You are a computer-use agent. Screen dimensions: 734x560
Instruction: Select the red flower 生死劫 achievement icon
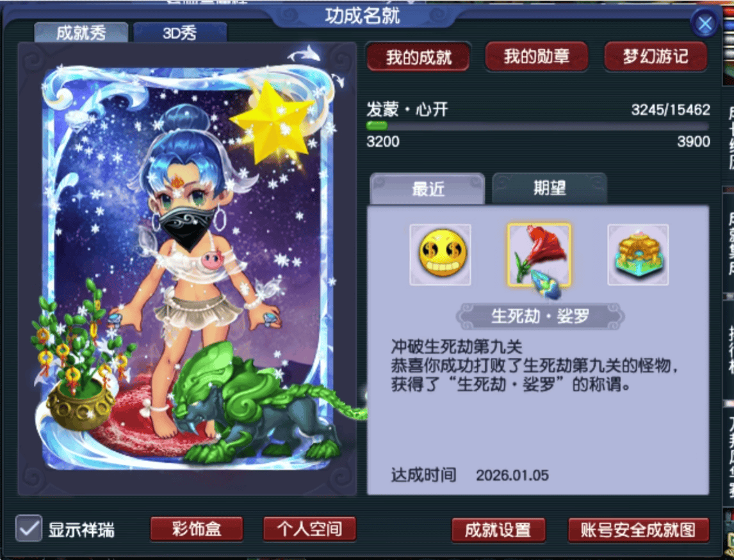point(539,255)
